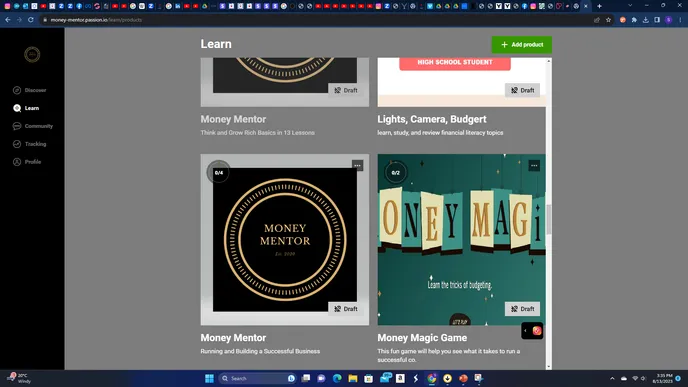688x387 pixels.
Task: Click the floating Instagram icon
Action: (x=537, y=331)
